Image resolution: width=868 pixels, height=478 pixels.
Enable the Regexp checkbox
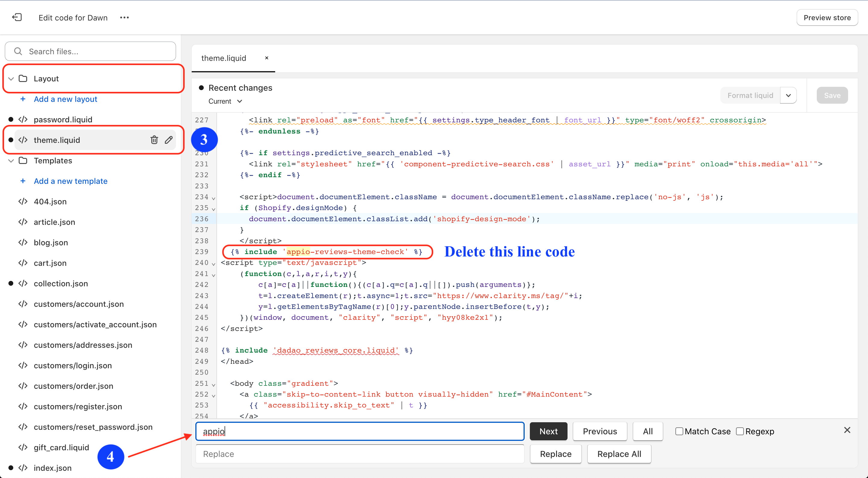pos(740,431)
